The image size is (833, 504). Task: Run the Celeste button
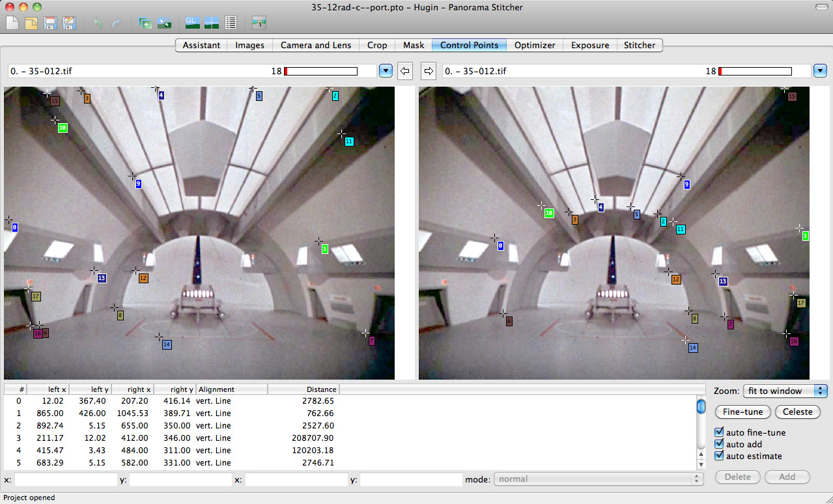click(797, 412)
